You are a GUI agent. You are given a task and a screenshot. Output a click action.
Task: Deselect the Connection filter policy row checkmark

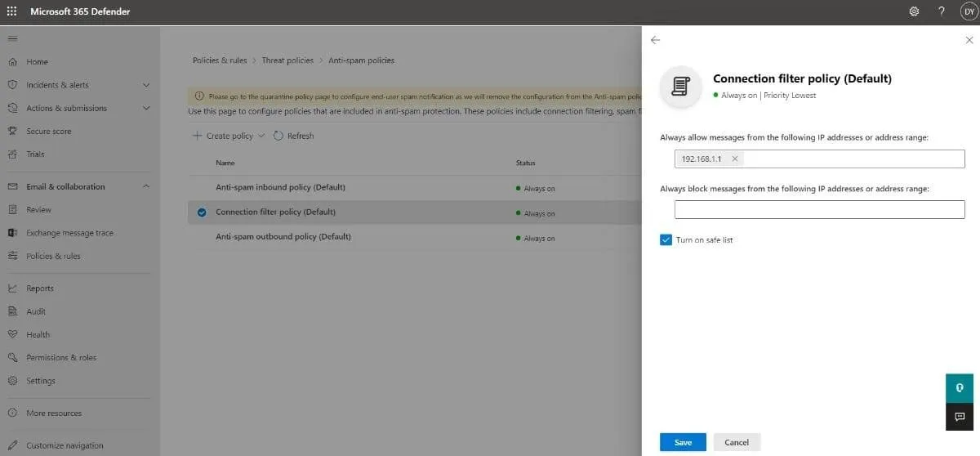click(x=202, y=212)
